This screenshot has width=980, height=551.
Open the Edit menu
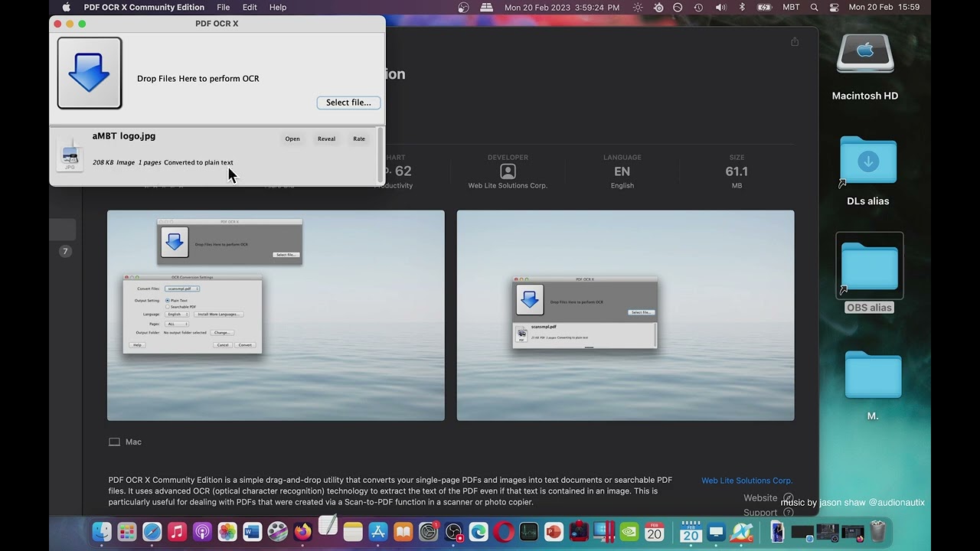click(250, 7)
